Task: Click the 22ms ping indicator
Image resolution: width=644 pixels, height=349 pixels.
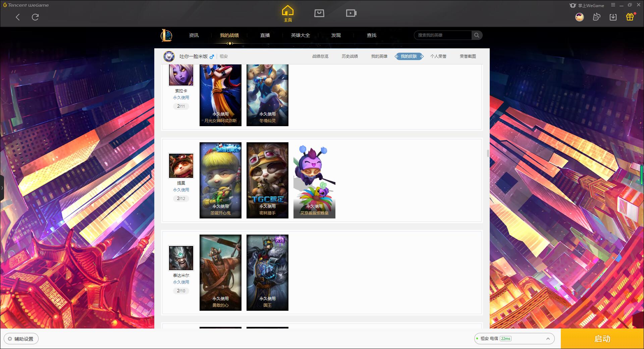Action: [505, 339]
